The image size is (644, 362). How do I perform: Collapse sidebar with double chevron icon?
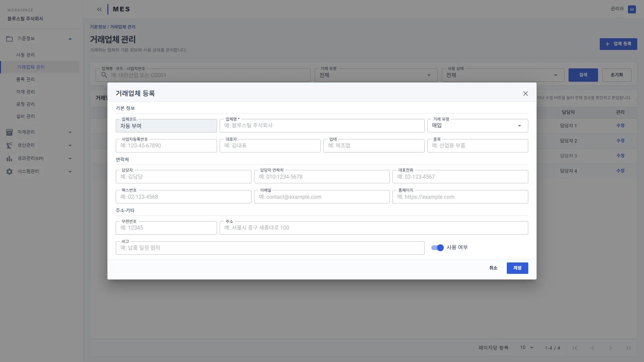[99, 9]
